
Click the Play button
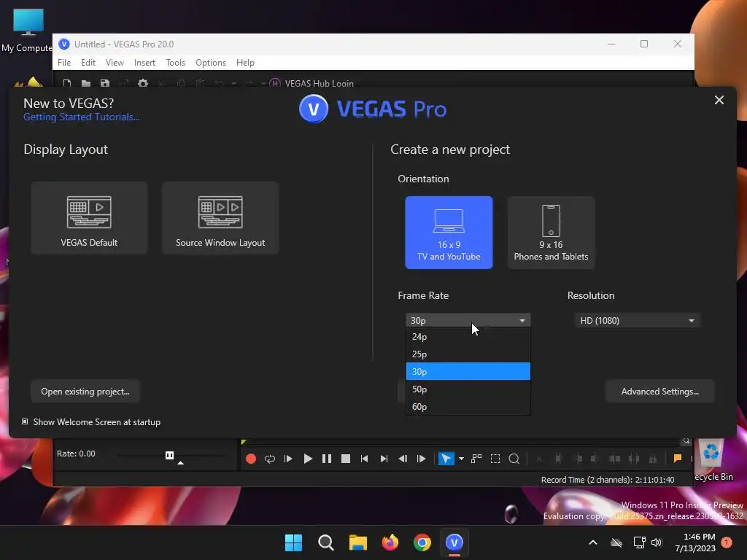[308, 459]
